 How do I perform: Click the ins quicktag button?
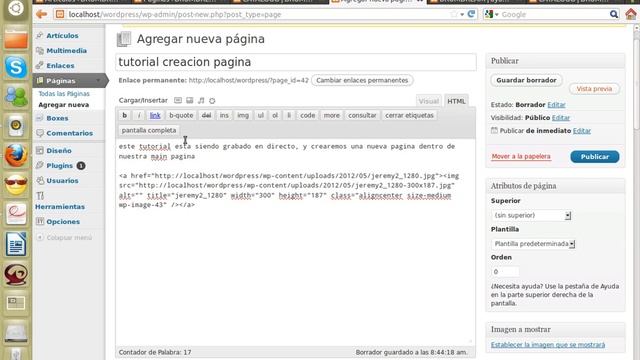point(224,116)
